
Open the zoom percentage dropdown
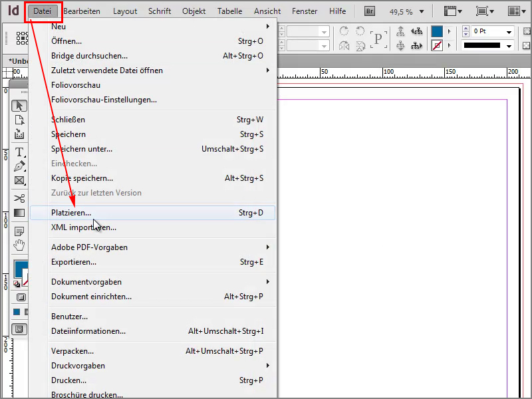tap(422, 11)
